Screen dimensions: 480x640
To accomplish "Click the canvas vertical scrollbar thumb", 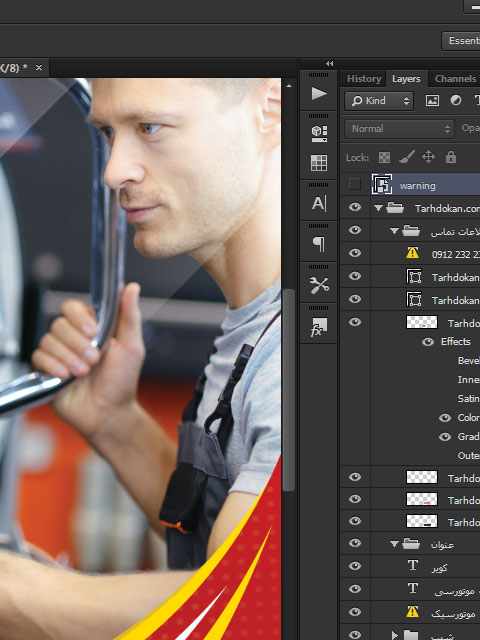I will tap(289, 390).
